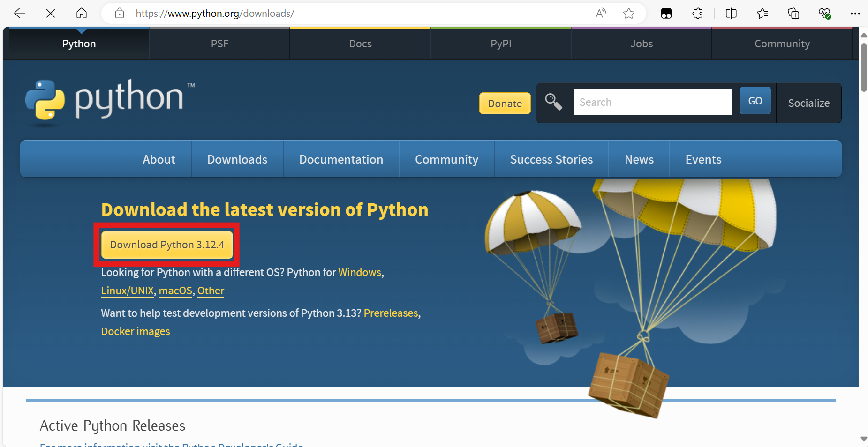This screenshot has width=868, height=447.
Task: Open the Community top tab
Action: click(x=782, y=44)
